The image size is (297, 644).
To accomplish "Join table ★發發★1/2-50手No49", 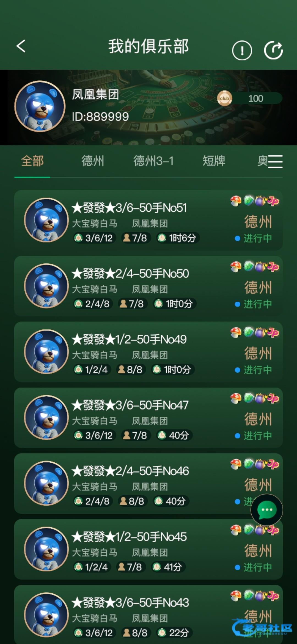I will tap(148, 352).
